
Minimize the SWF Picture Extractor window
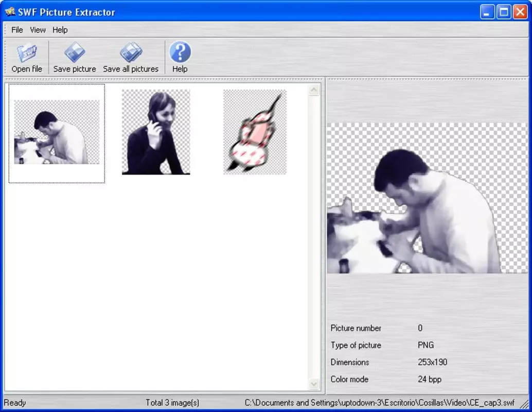coord(487,12)
